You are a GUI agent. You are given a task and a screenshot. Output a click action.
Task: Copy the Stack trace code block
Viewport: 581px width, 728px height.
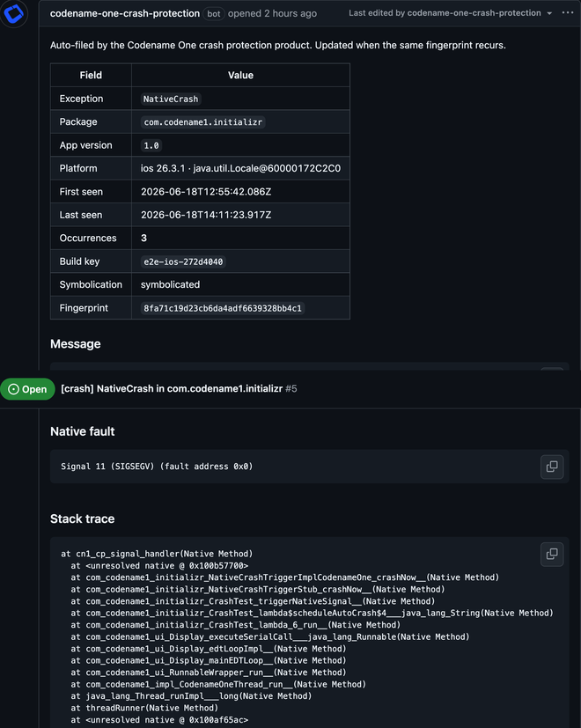point(552,554)
